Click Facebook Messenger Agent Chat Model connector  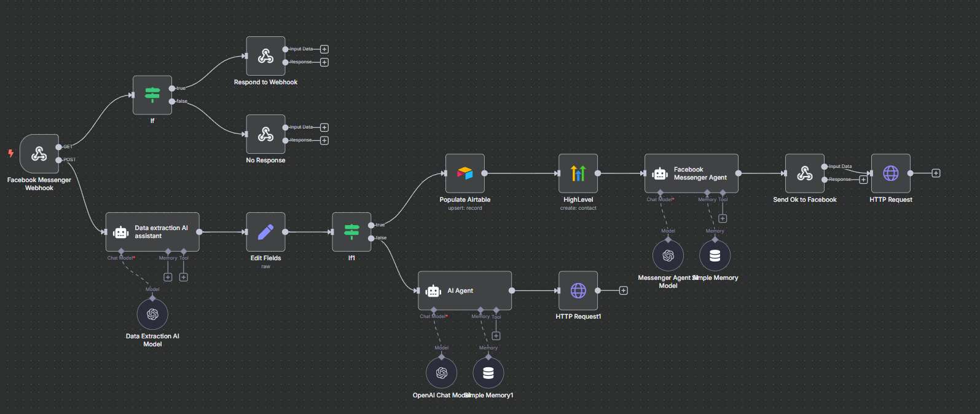point(661,193)
